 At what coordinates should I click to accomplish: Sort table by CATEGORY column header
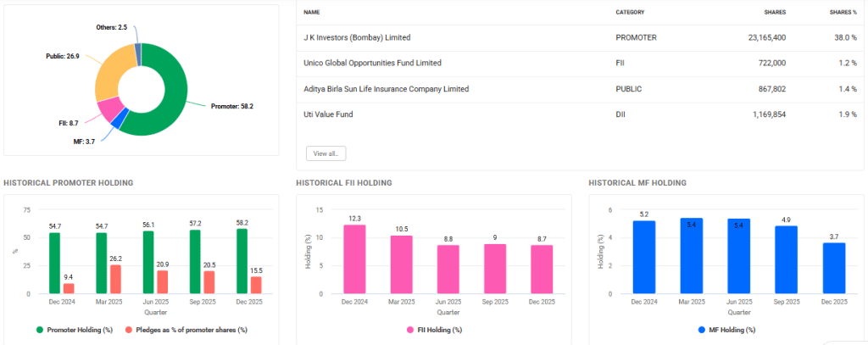(x=630, y=12)
